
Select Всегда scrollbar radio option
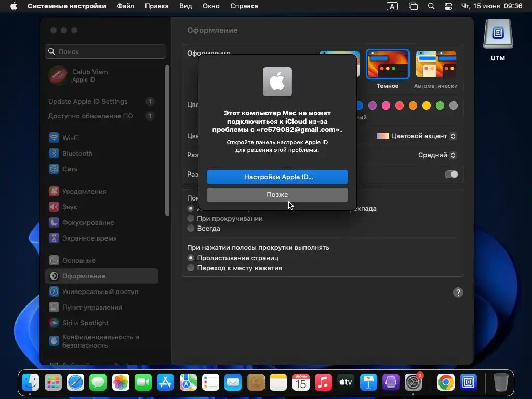(x=191, y=229)
